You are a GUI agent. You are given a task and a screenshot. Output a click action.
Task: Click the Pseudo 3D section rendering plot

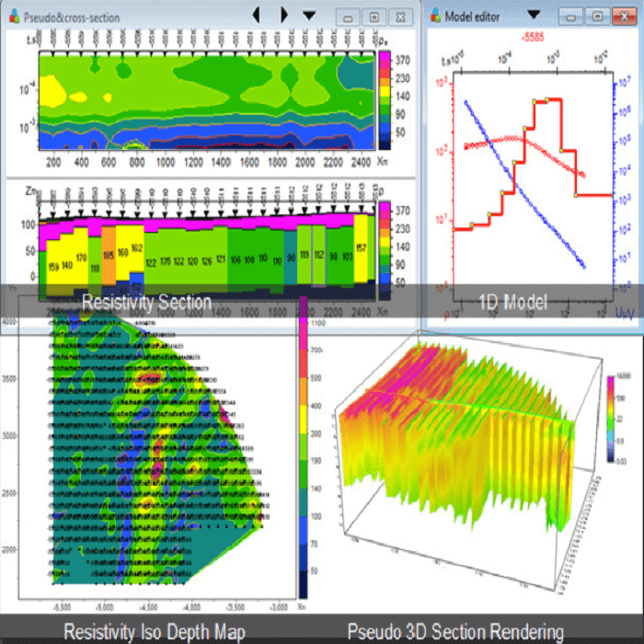460,469
